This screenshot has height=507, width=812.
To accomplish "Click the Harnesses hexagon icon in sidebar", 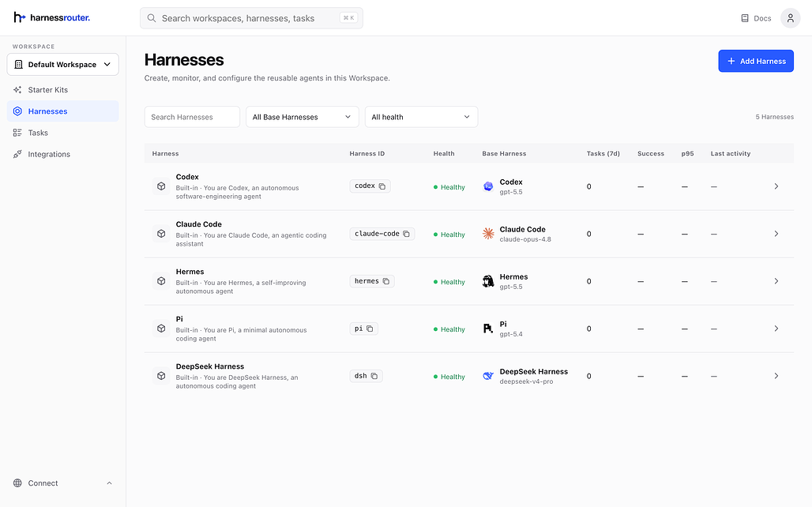I will point(17,111).
